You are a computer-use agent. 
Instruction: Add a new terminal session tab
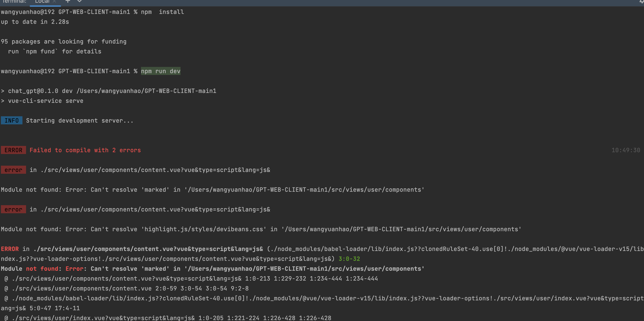68,1
